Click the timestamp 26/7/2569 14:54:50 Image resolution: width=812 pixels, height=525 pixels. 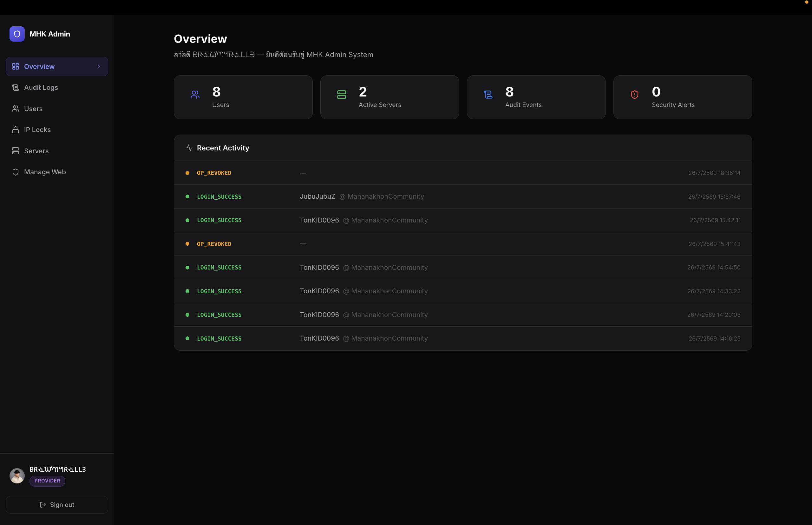(x=714, y=268)
